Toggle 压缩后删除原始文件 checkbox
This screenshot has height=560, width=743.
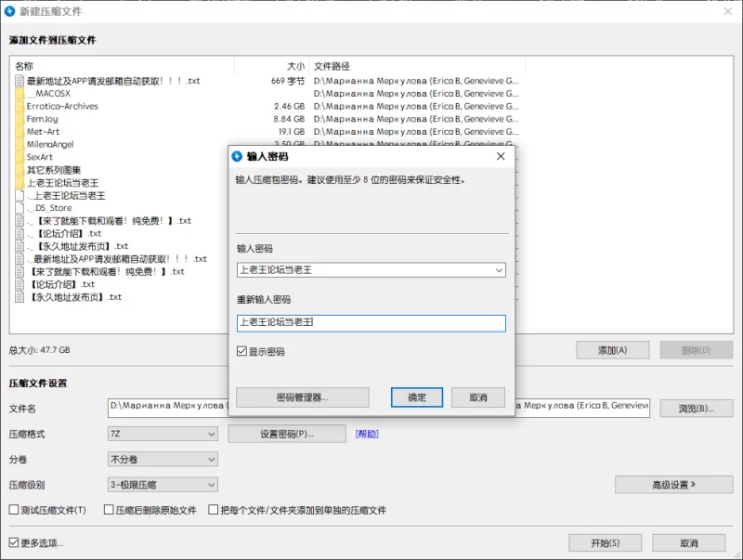(x=109, y=509)
